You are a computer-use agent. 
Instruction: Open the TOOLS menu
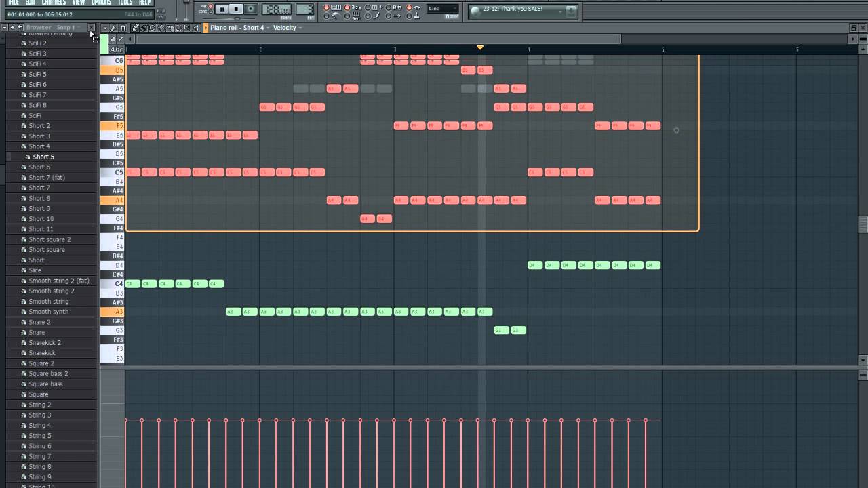coord(125,3)
